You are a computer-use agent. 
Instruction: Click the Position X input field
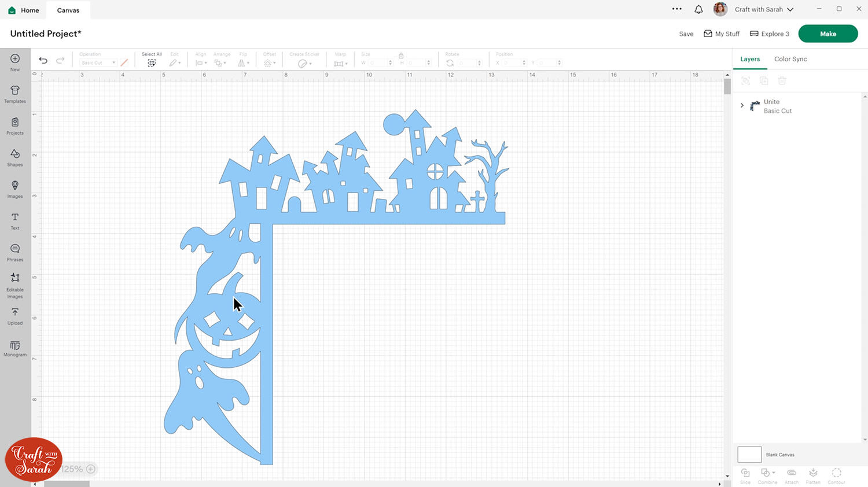point(511,63)
